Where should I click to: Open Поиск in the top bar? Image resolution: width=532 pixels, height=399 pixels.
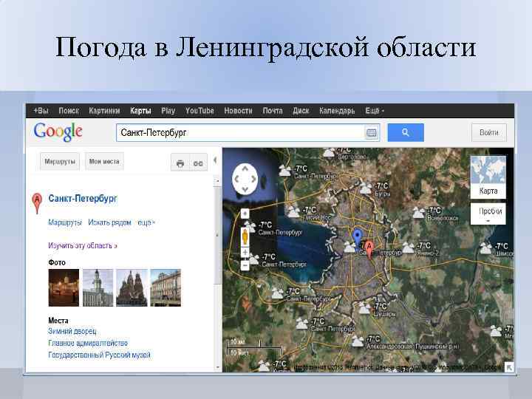tap(69, 111)
